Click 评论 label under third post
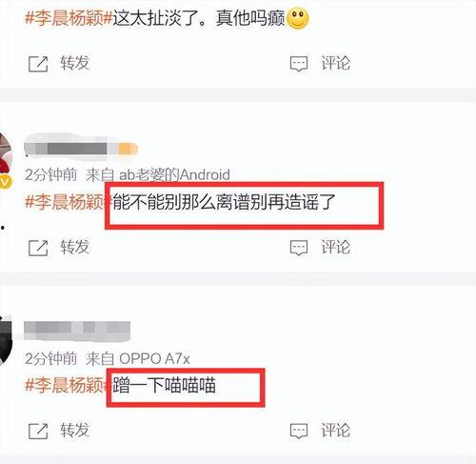Screen dimensions: 476x464 [336, 430]
